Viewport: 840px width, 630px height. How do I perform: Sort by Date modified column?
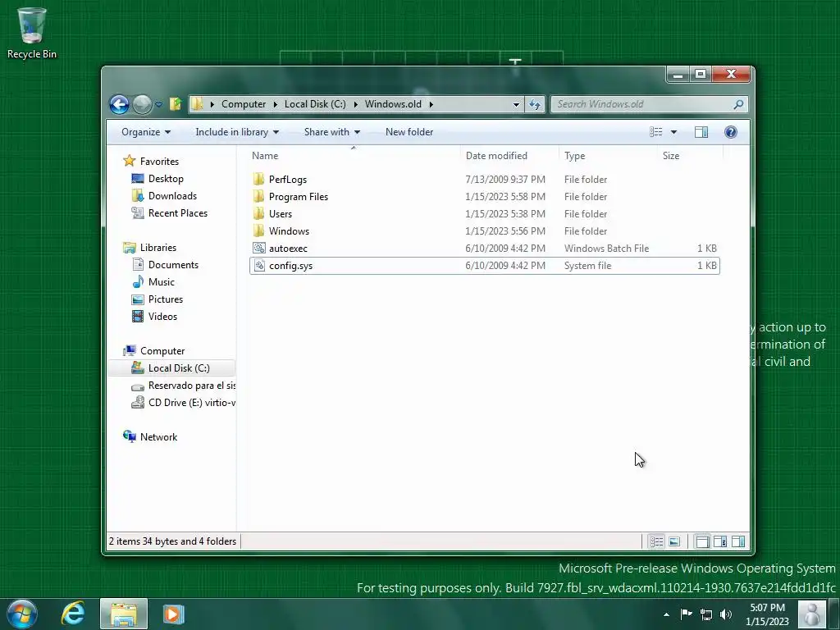(509, 156)
